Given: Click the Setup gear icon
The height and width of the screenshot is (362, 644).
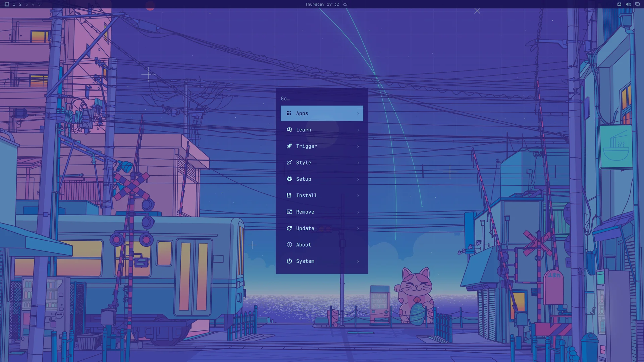Looking at the screenshot, I should click(289, 179).
